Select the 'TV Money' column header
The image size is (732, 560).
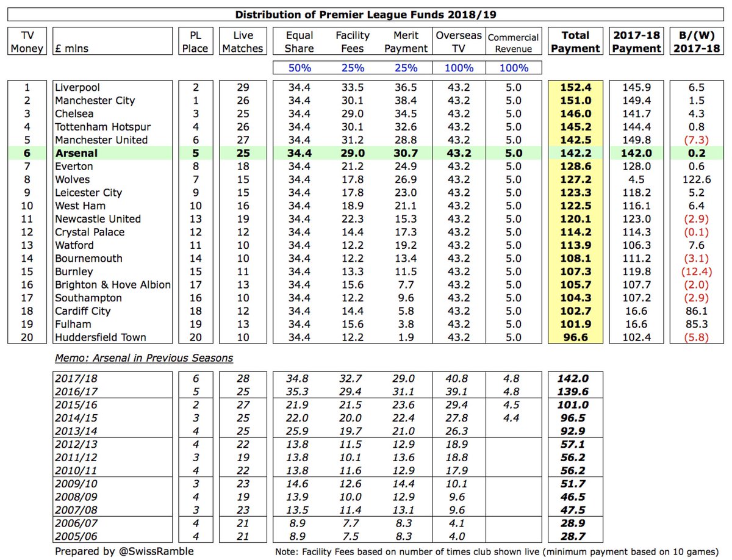coord(27,41)
